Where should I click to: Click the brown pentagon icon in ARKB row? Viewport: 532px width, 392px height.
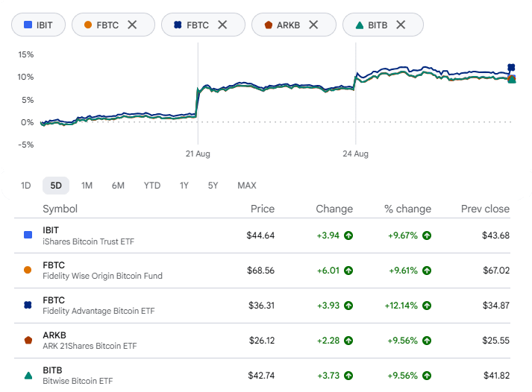coord(28,340)
